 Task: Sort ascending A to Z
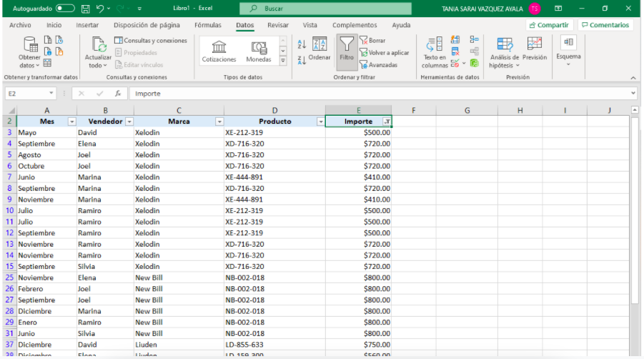[x=302, y=44]
